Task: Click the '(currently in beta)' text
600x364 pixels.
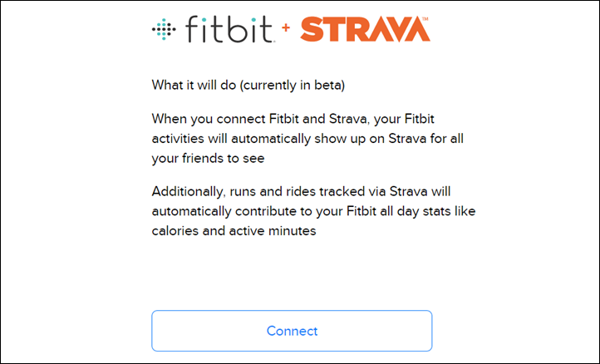Action: point(293,85)
